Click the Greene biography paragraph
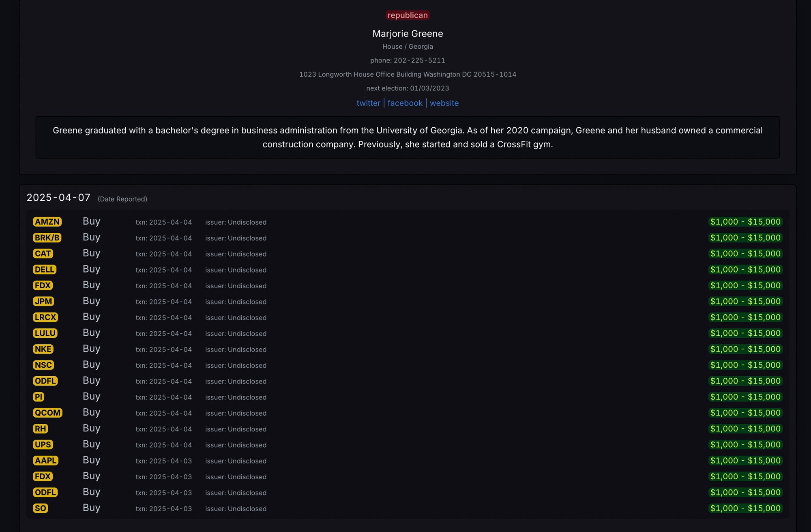Screen dimensions: 811x532 click(x=408, y=137)
